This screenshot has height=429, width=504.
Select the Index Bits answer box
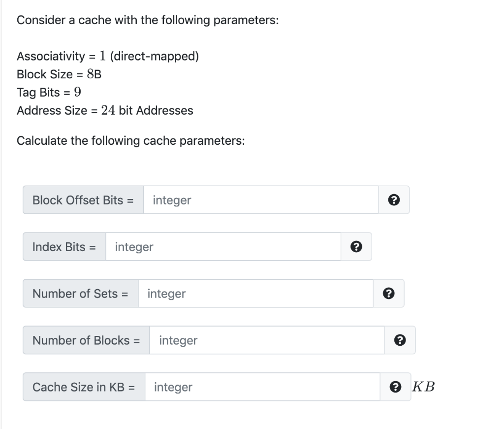(x=224, y=246)
